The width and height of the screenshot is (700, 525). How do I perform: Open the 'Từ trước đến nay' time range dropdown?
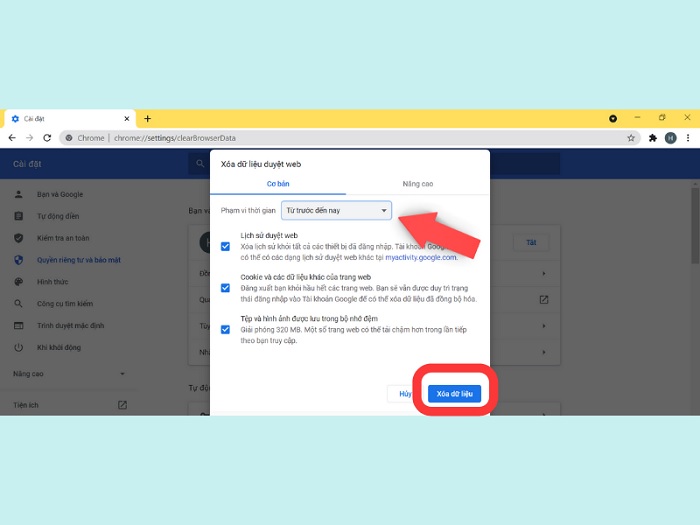336,211
